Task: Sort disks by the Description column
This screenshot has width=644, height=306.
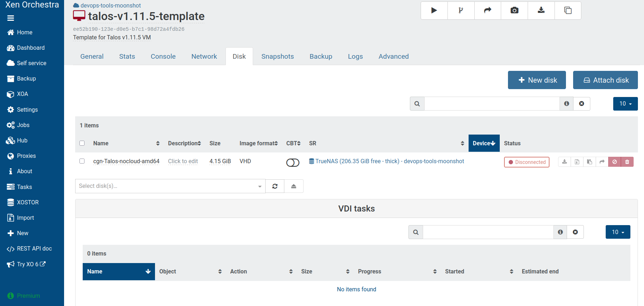Action: pos(185,143)
